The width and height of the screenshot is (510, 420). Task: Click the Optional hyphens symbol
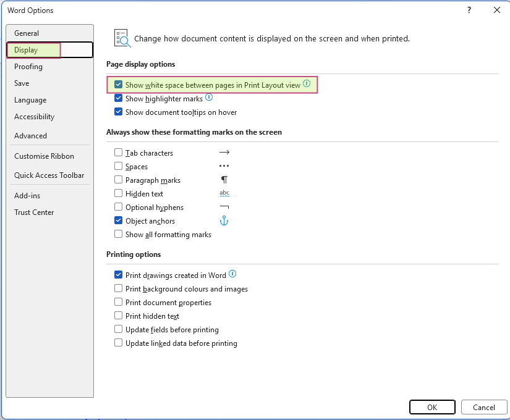(x=224, y=207)
